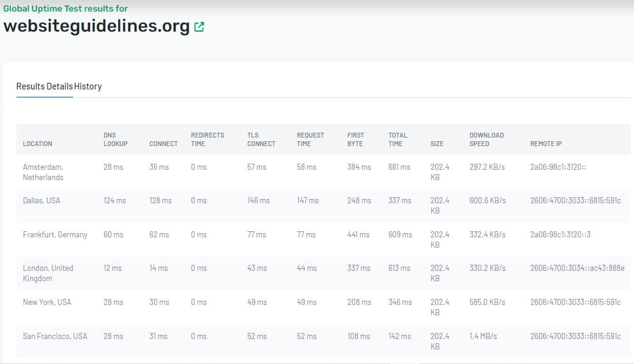Click the 1.4 MB/s download speed cell
Screen dimensions: 634x364
click(483, 336)
